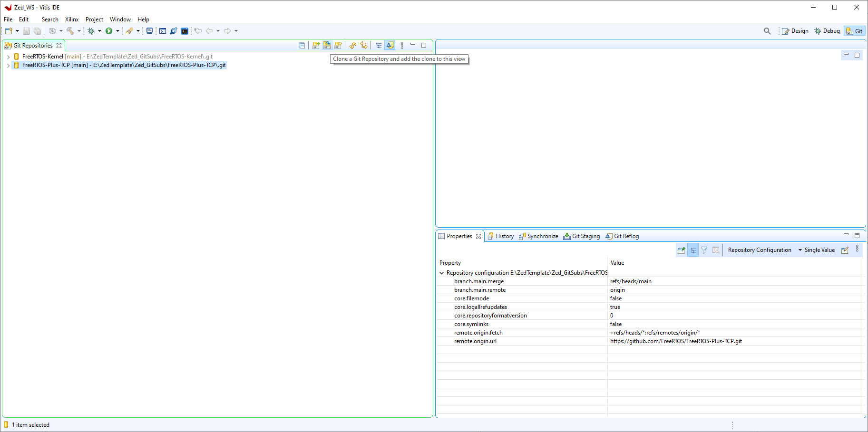Switch to the Git Reflog tab
This screenshot has height=432, width=868.
(622, 236)
